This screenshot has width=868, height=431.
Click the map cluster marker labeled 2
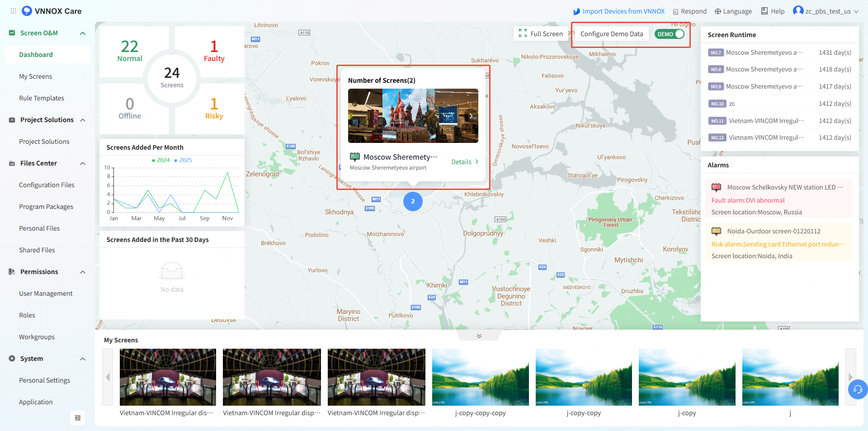point(413,201)
